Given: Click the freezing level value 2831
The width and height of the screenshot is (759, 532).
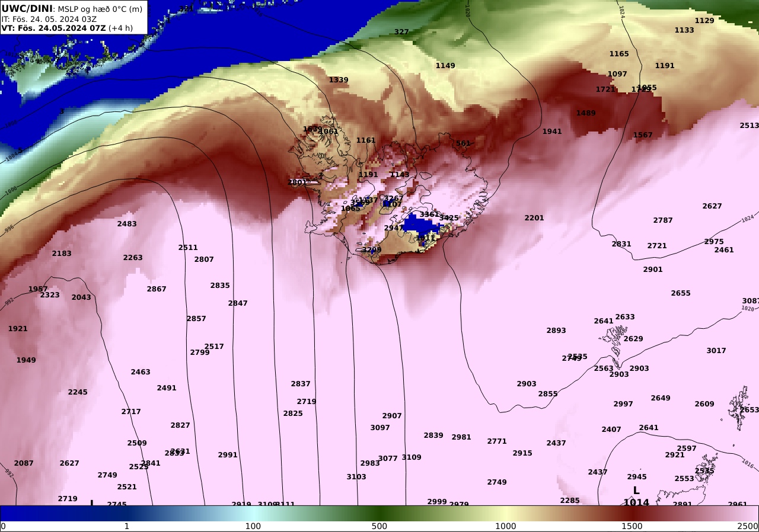Looking at the screenshot, I should (x=621, y=244).
